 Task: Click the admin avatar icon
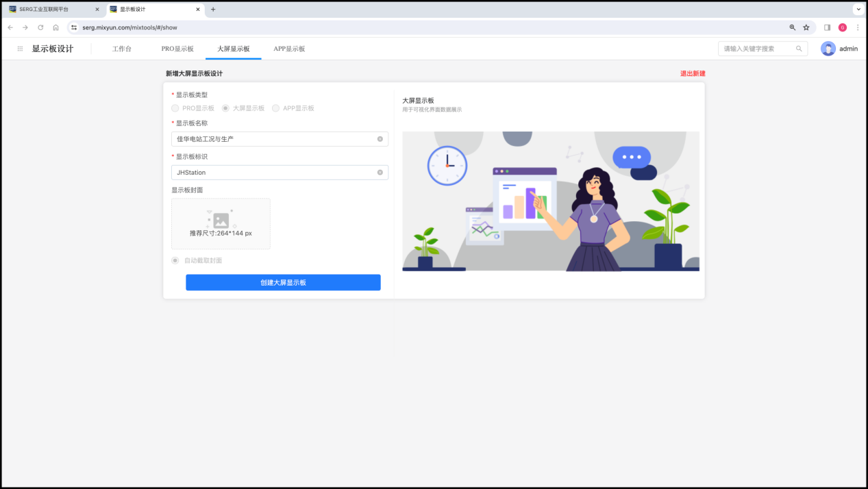click(828, 49)
